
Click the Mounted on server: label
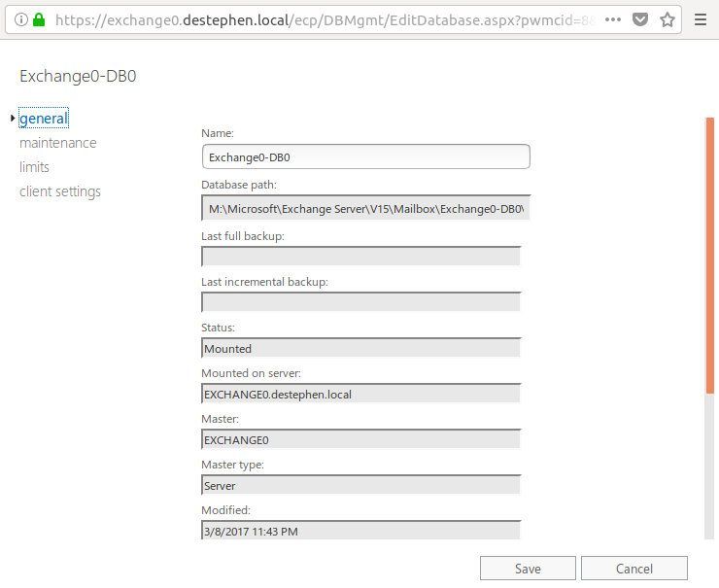coord(251,373)
